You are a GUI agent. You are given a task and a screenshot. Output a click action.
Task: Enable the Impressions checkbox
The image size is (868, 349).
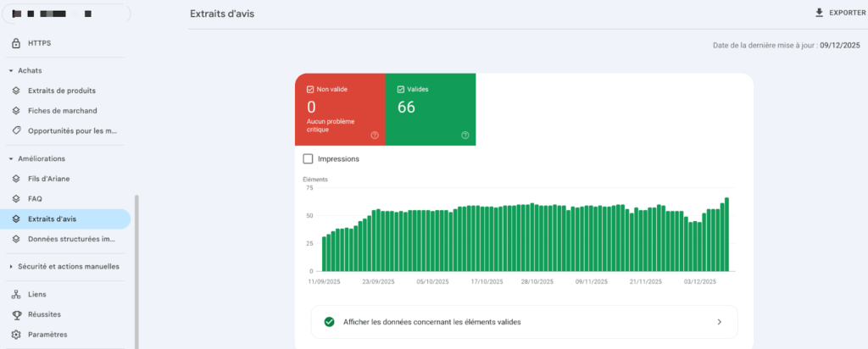coord(308,158)
